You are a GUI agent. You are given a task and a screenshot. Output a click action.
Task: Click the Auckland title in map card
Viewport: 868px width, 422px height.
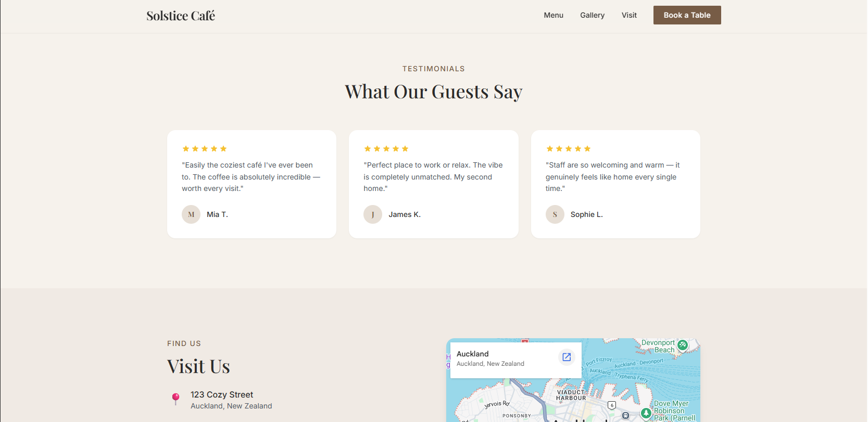[x=473, y=354]
